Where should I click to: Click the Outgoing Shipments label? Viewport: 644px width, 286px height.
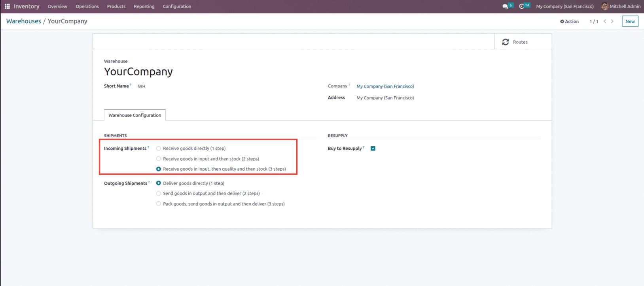[x=126, y=183]
